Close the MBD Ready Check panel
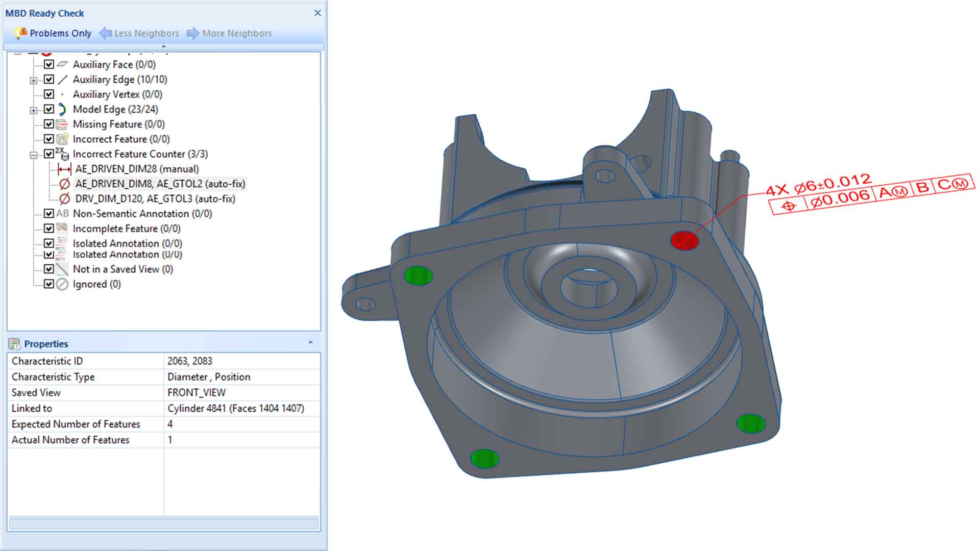This screenshot has width=980, height=551. [317, 13]
